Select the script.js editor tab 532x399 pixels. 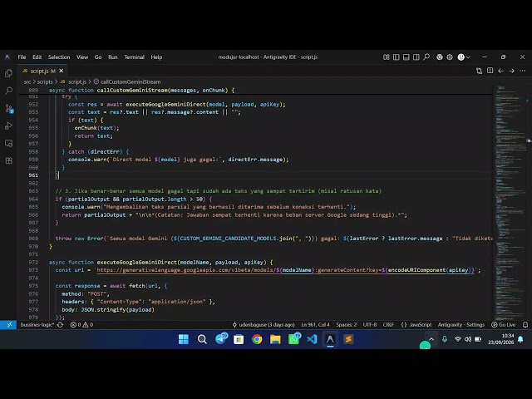pyautogui.click(x=42, y=71)
